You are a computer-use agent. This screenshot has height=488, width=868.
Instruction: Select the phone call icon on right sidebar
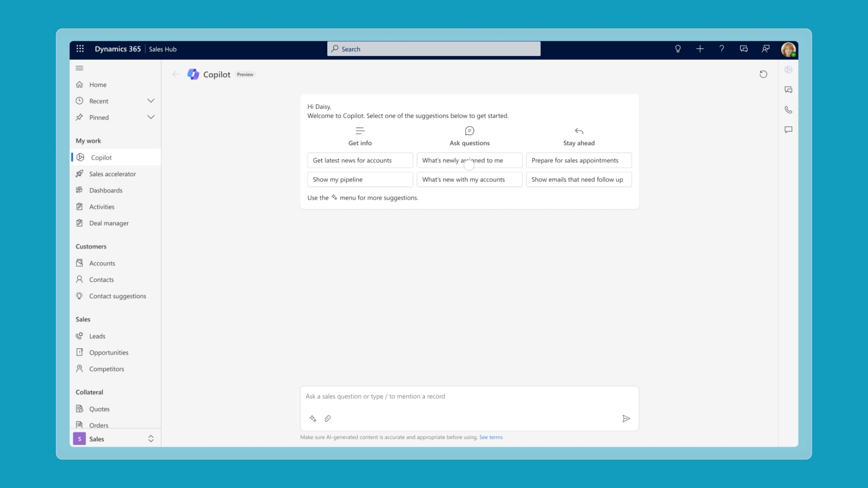[x=788, y=109]
